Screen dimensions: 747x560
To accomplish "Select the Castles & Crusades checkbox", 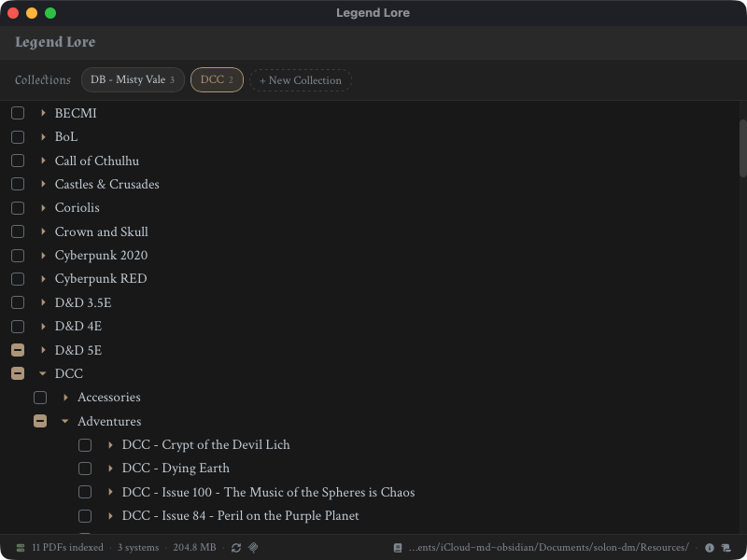I will click(x=18, y=184).
